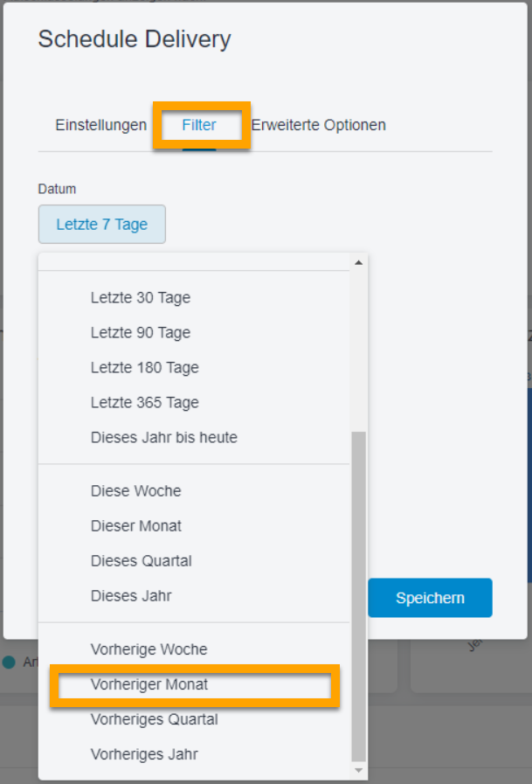Select Vorheriges Quartal option
This screenshot has height=784, width=532.
pos(154,719)
